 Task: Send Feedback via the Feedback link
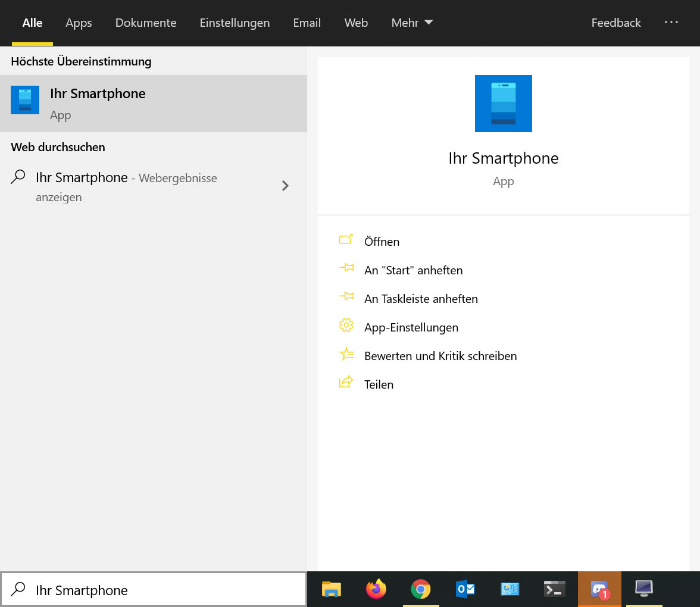(616, 23)
